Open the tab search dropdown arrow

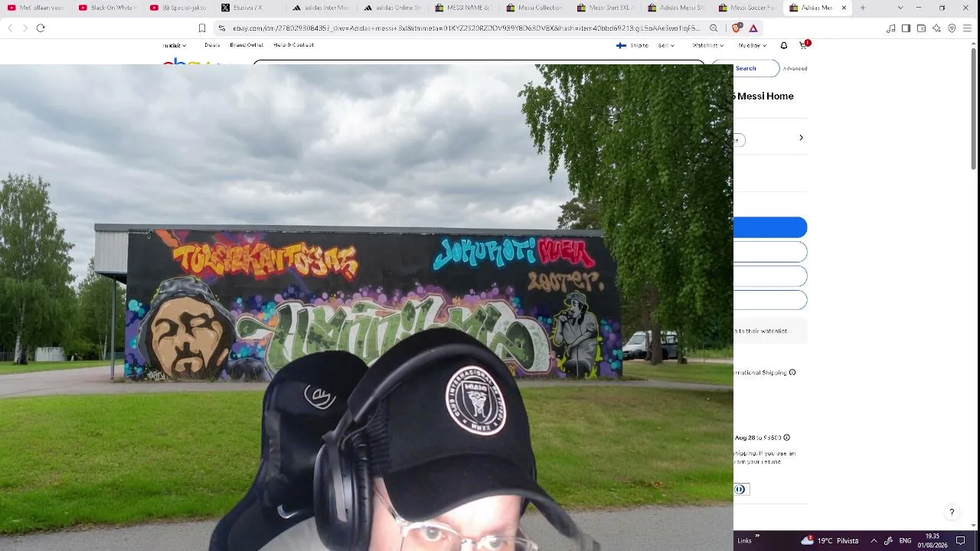pos(901,8)
